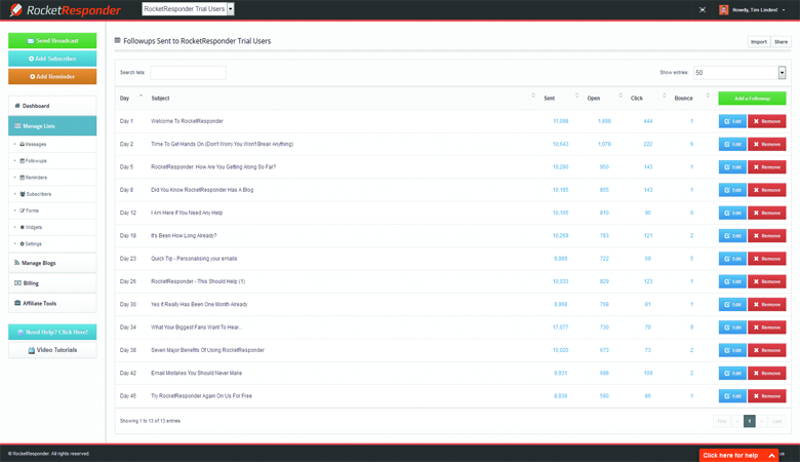This screenshot has height=462, width=800.
Task: Remove the Day 2 followup
Action: coord(767,144)
